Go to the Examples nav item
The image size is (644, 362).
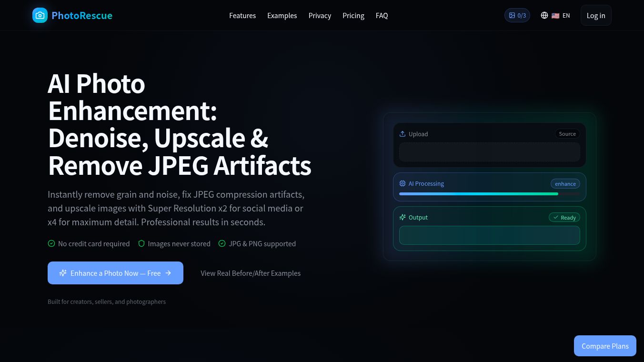[282, 15]
